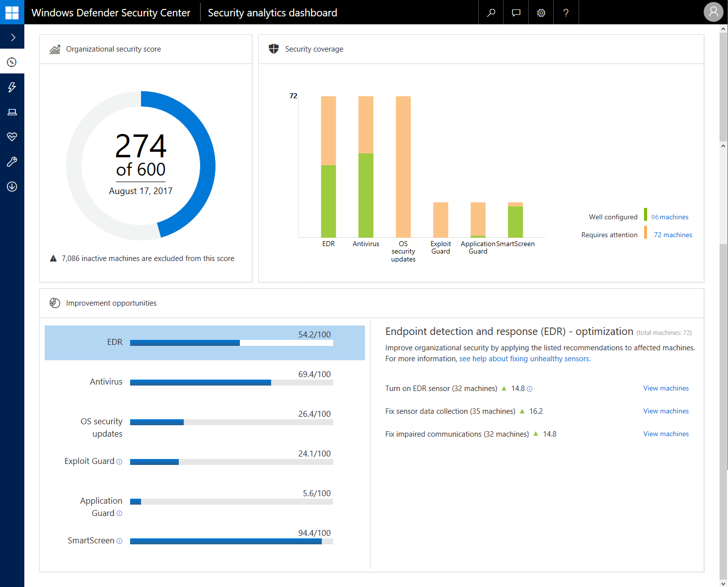Open the alerts lightning bolt icon
728x587 pixels.
point(12,87)
